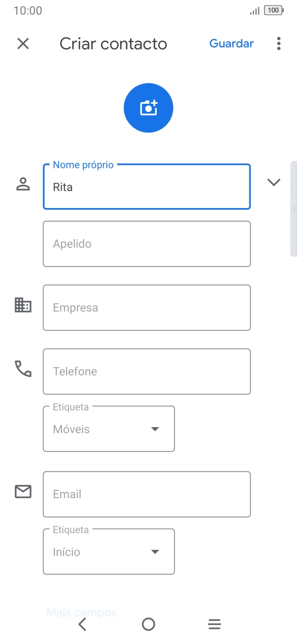This screenshot has height=644, width=297.
Task: Click the email envelope icon
Action: (23, 491)
